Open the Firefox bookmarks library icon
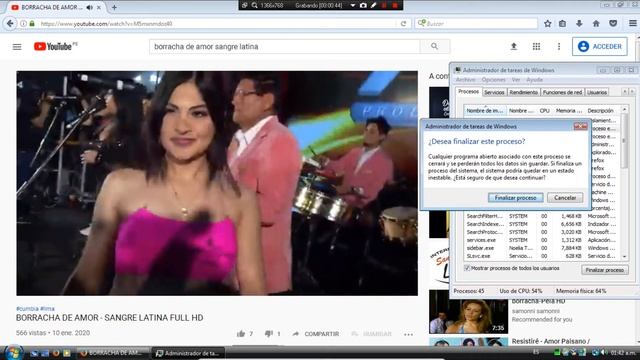 click(x=562, y=24)
